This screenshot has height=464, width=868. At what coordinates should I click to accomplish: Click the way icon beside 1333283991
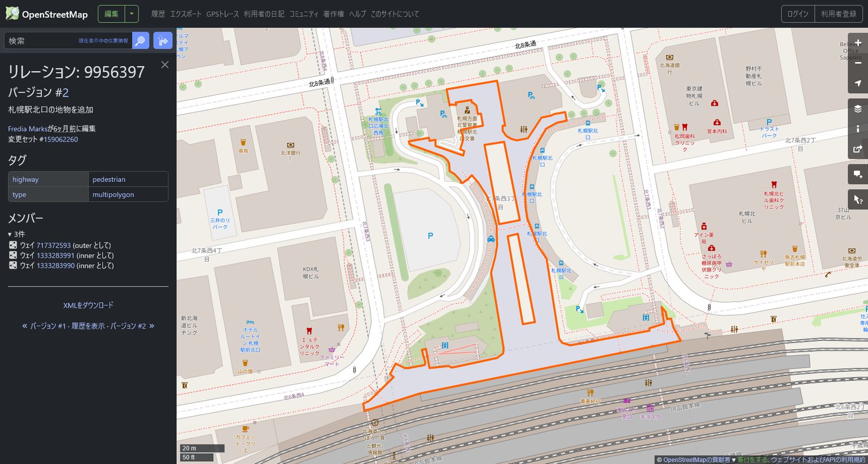coord(13,255)
